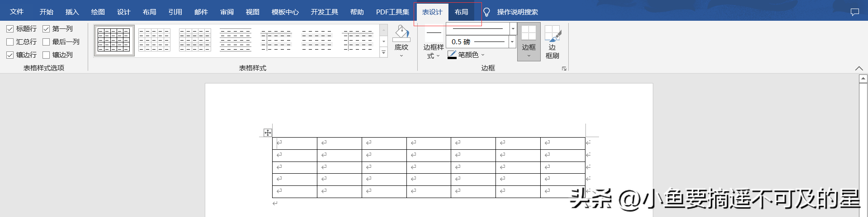
Task: Collapse the ribbon with the chevron
Action: coord(859,68)
